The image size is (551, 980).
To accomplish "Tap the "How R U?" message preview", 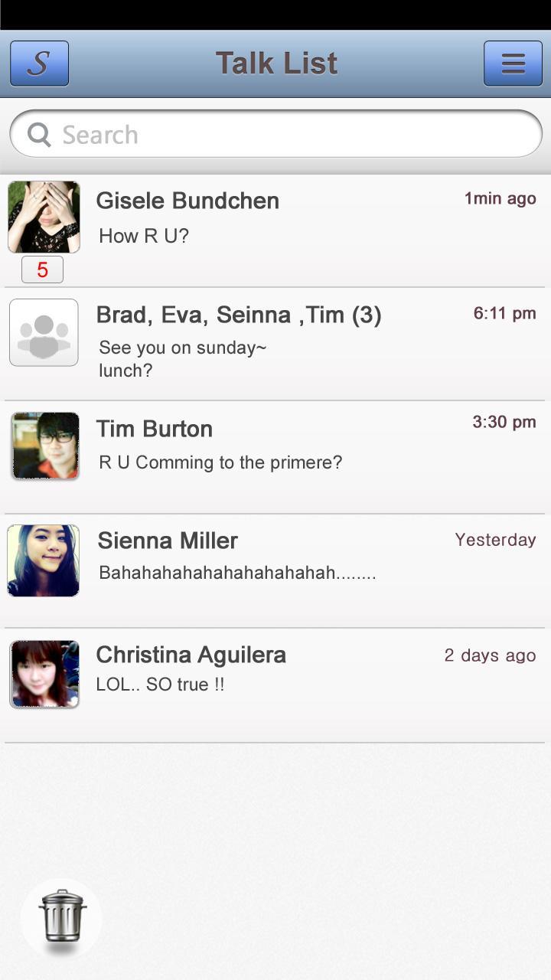I will tap(144, 236).
